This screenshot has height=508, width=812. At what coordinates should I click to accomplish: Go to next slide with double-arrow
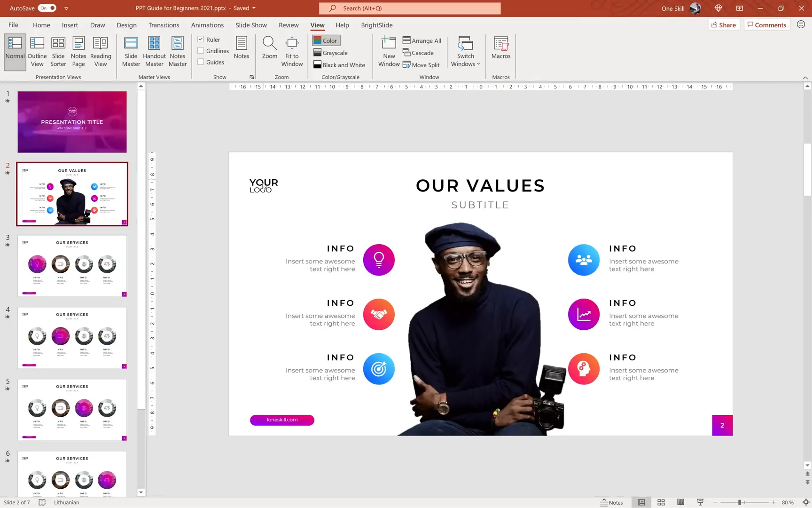807,482
